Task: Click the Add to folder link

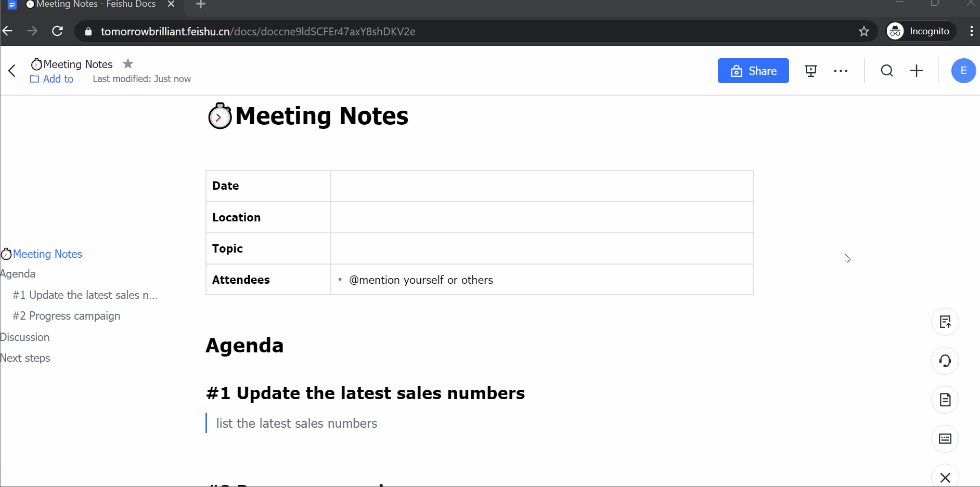Action: (x=52, y=79)
